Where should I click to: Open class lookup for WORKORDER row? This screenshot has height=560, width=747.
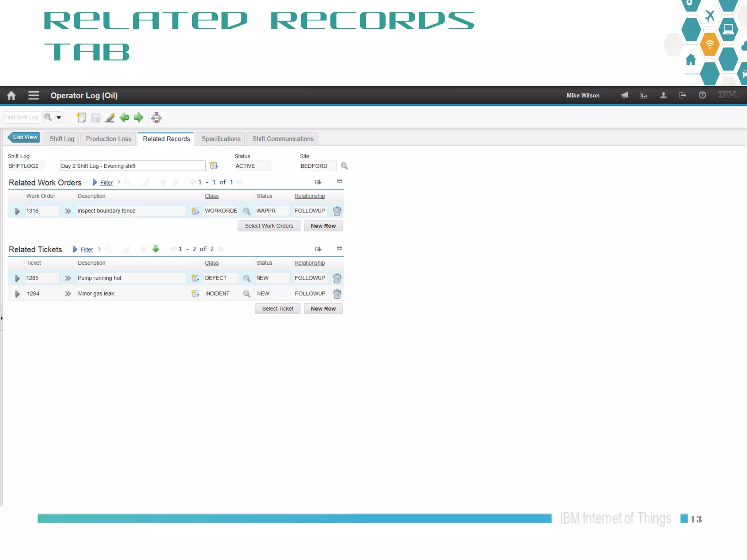[247, 211]
